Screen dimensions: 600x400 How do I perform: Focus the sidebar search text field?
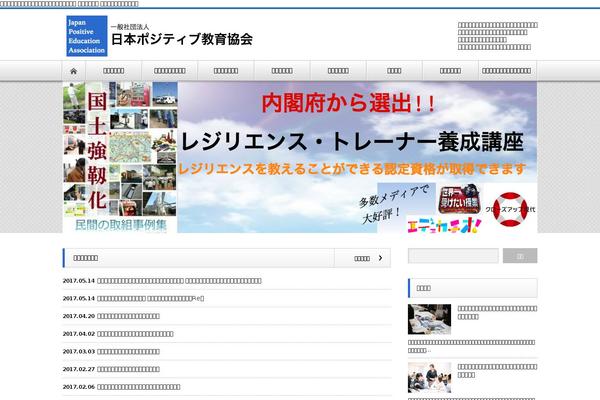[x=453, y=256]
